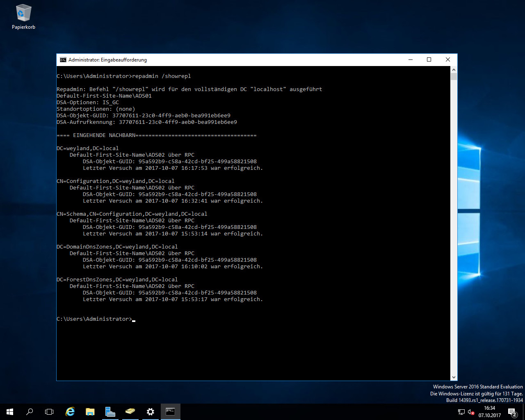Screen dimensions: 525x420
Task: Minimize the Eingabeaufforderung window
Action: [410, 60]
